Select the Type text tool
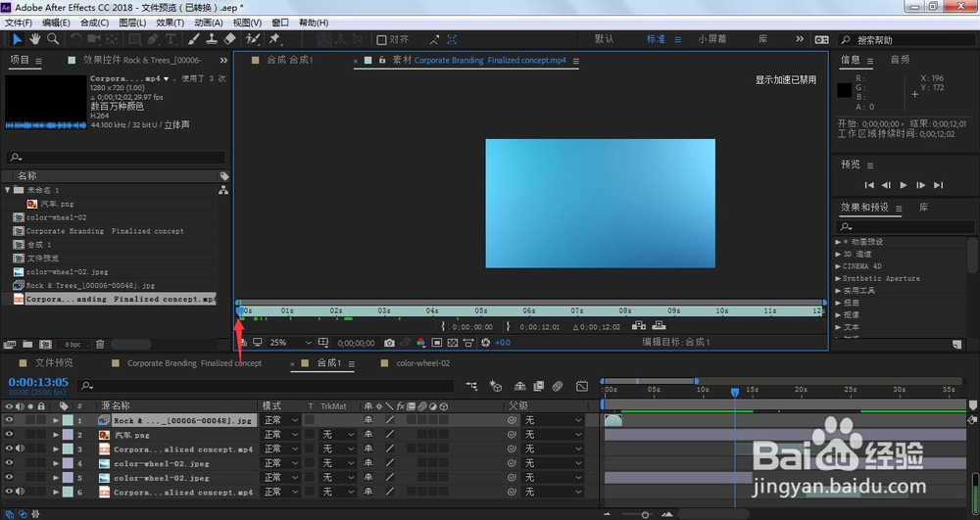980x520 pixels. click(170, 39)
